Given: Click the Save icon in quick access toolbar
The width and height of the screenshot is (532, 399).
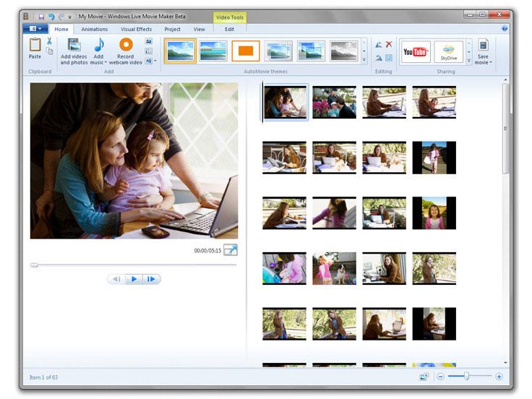Looking at the screenshot, I should (x=41, y=17).
